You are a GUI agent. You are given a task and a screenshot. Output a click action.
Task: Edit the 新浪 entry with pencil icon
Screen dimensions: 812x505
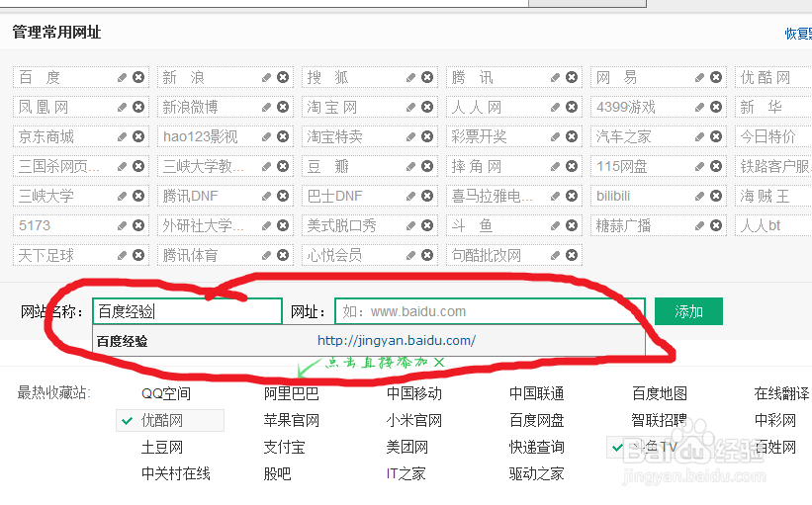pyautogui.click(x=267, y=78)
